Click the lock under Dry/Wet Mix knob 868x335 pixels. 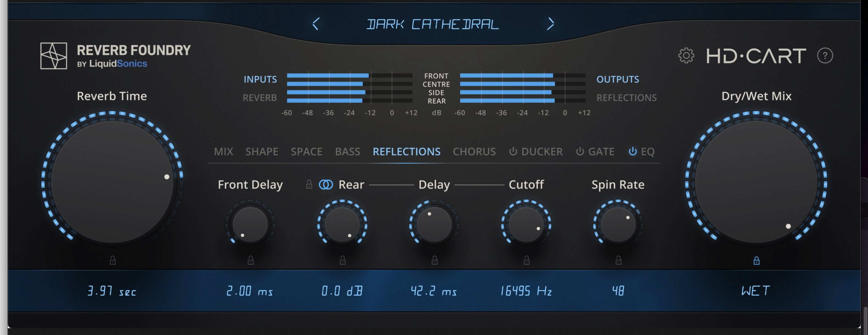tap(757, 260)
